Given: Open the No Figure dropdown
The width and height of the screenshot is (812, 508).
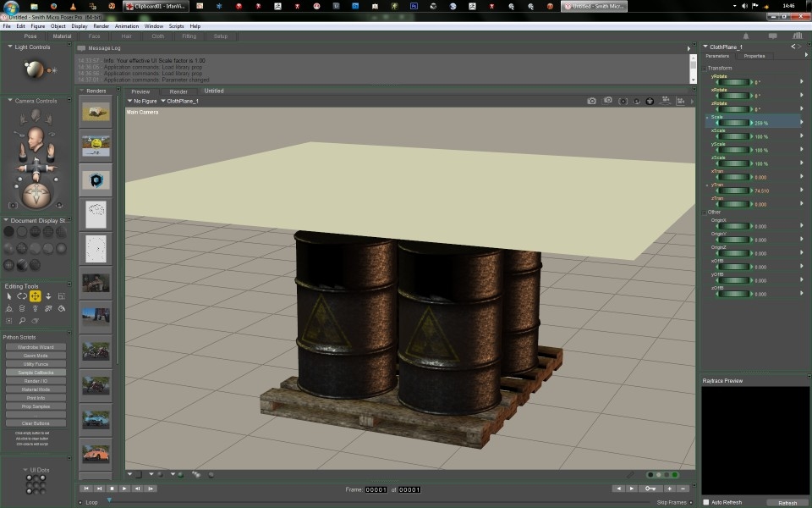Looking at the screenshot, I should coord(143,101).
